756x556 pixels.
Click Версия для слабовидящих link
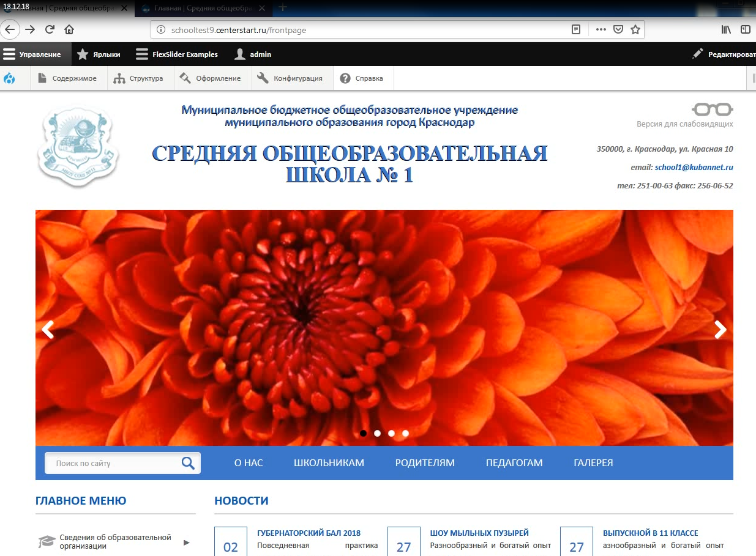(685, 124)
